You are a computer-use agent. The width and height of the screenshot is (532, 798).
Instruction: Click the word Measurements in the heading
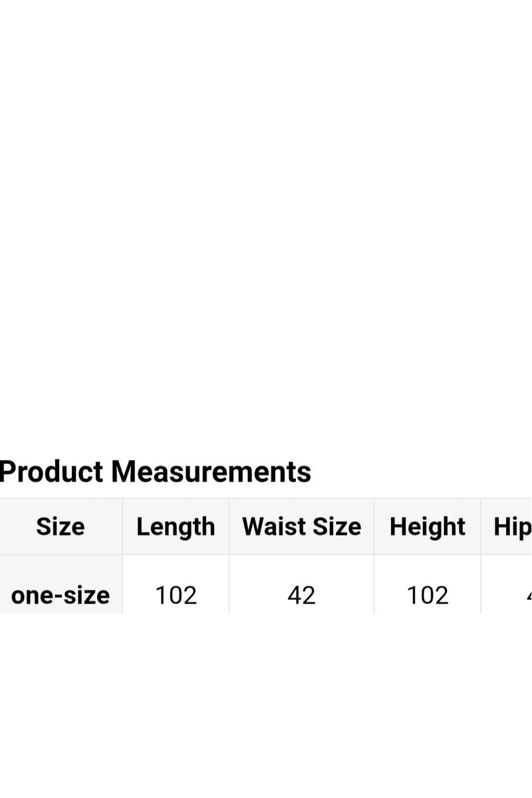pos(211,471)
